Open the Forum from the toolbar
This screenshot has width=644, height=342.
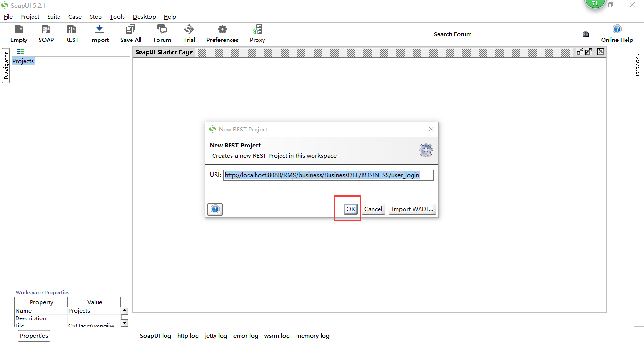(x=162, y=34)
